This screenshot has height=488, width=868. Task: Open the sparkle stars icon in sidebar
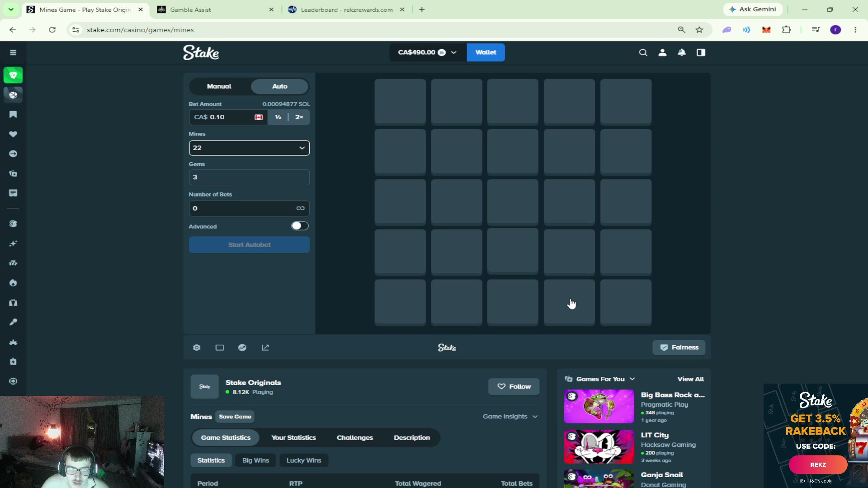pyautogui.click(x=13, y=244)
